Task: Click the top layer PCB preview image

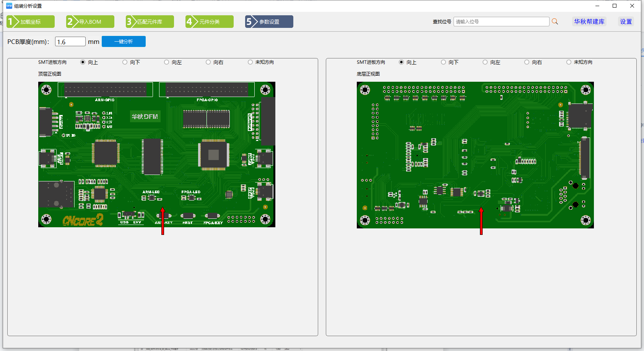Action: 157,154
